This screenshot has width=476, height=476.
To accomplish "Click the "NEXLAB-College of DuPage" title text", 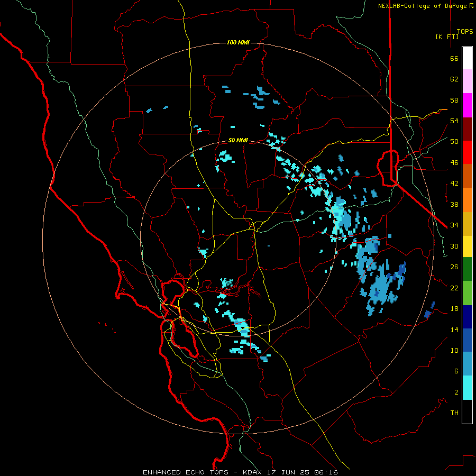I will (x=422, y=6).
